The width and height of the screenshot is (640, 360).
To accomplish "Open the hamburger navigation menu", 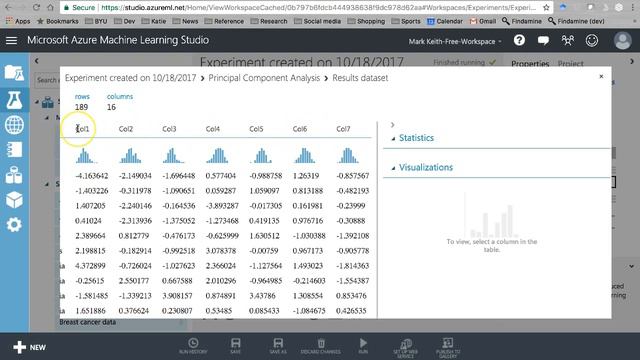I will 11,40.
